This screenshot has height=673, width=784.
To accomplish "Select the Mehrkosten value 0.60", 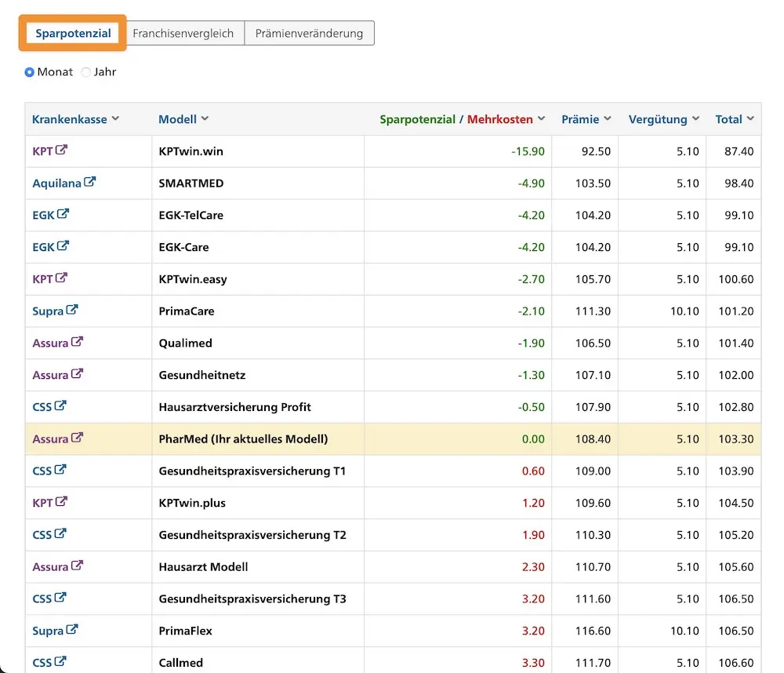I will coord(533,471).
